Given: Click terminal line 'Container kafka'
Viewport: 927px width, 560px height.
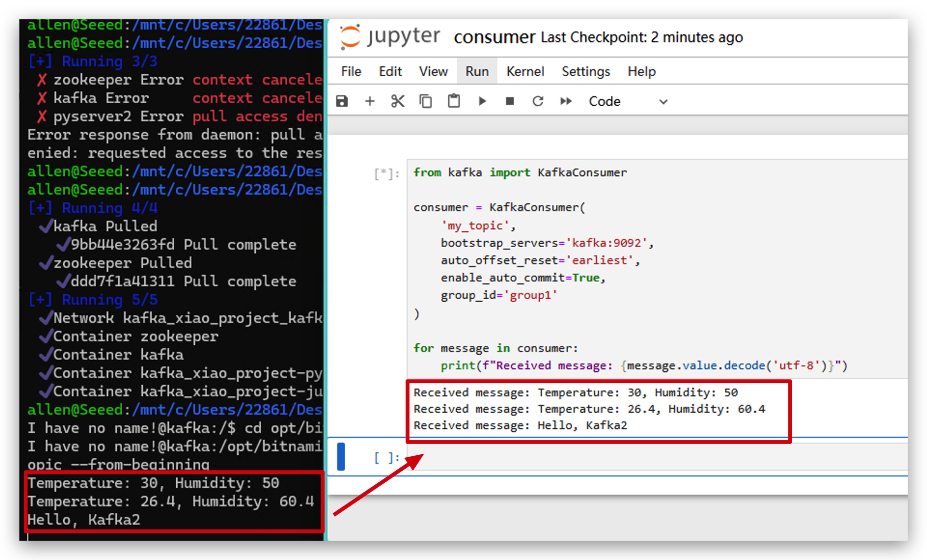Looking at the screenshot, I should 111,355.
